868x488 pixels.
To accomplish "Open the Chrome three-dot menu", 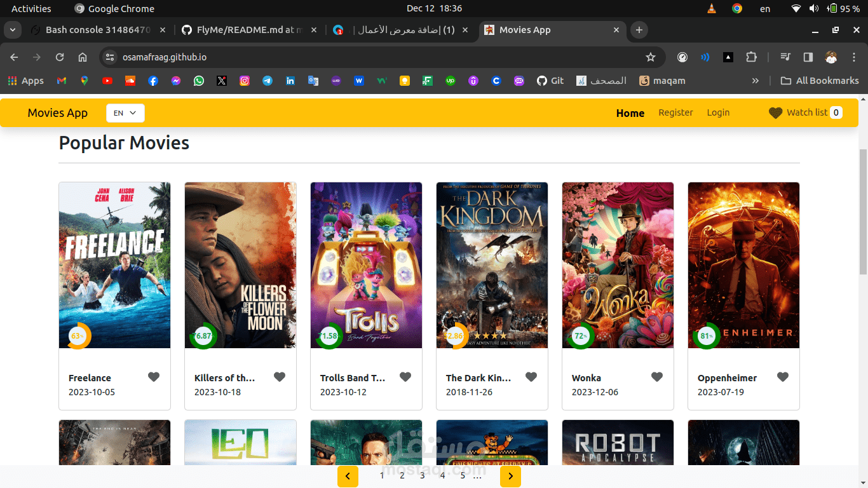I will 853,57.
